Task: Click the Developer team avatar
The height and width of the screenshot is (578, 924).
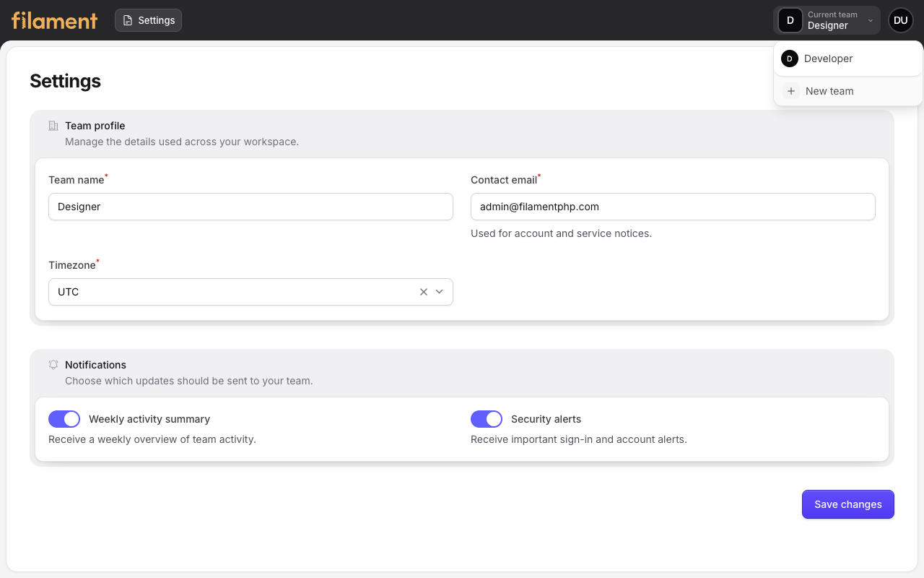Action: [790, 59]
